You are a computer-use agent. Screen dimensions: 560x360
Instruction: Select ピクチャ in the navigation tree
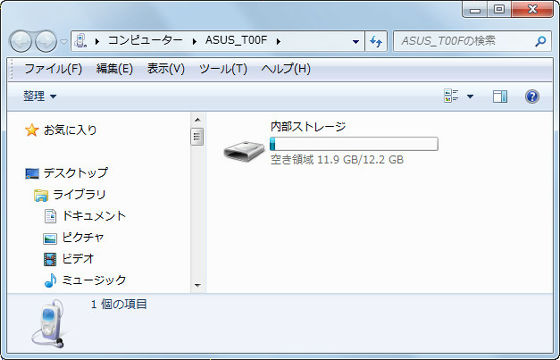[83, 237]
